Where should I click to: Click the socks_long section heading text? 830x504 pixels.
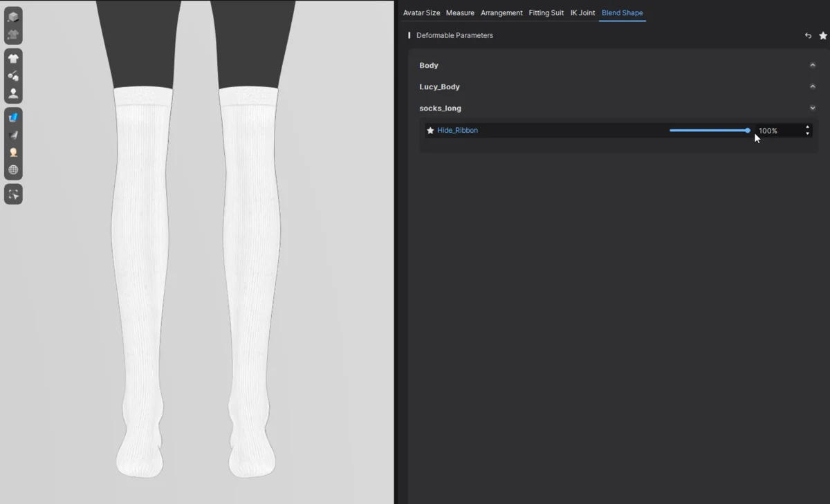pos(440,108)
